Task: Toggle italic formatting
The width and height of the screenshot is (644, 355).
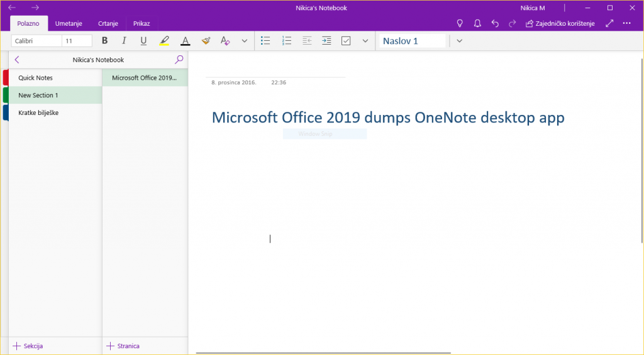Action: coord(124,41)
